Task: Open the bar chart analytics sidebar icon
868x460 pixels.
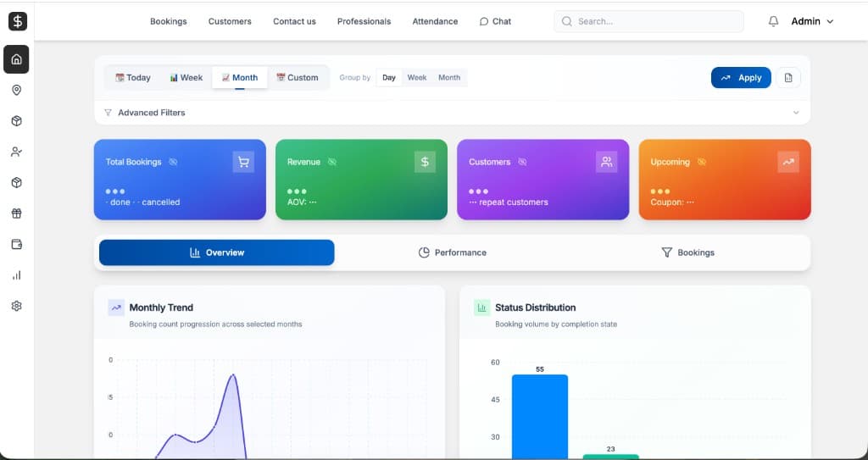Action: 17,275
